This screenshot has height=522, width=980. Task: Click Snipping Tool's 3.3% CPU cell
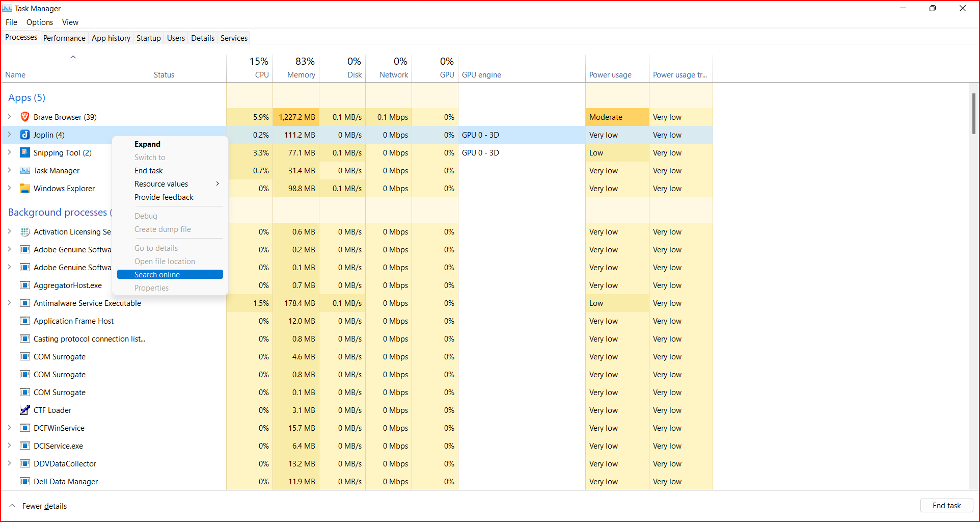point(250,152)
